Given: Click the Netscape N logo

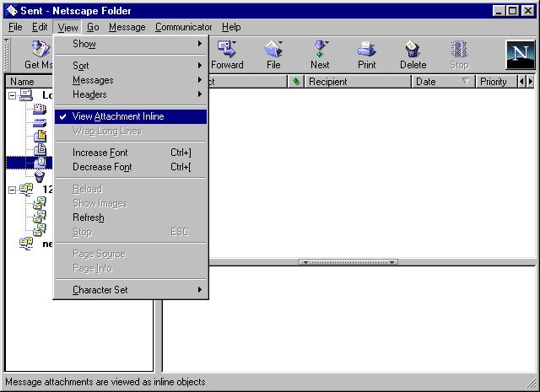Looking at the screenshot, I should [520, 54].
